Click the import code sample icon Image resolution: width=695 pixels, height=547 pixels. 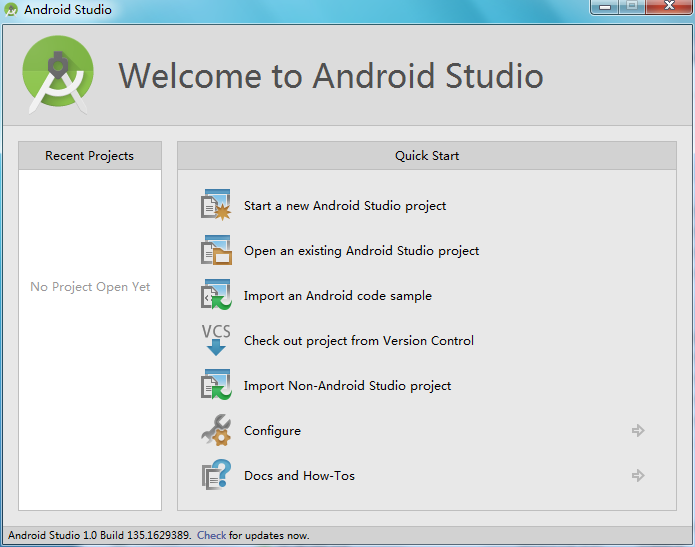[x=216, y=295]
